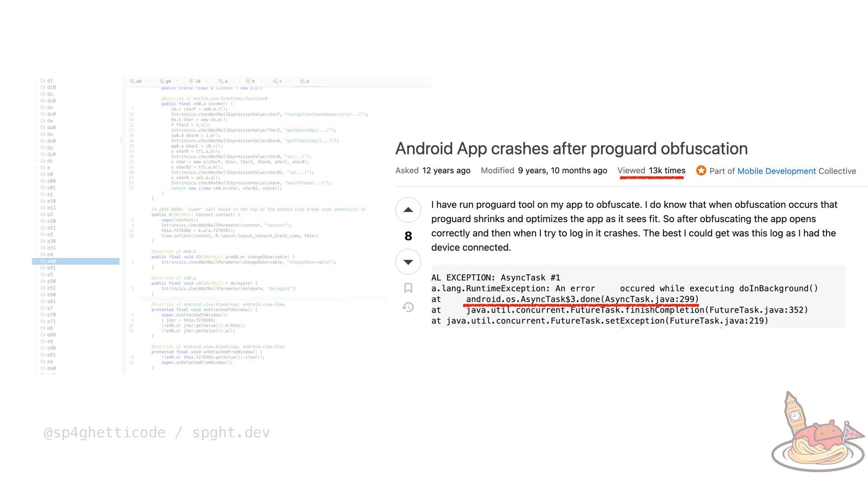Viewport: 868px width, 488px height.
Task: Expand the e9 package node
Action: click(x=36, y=342)
